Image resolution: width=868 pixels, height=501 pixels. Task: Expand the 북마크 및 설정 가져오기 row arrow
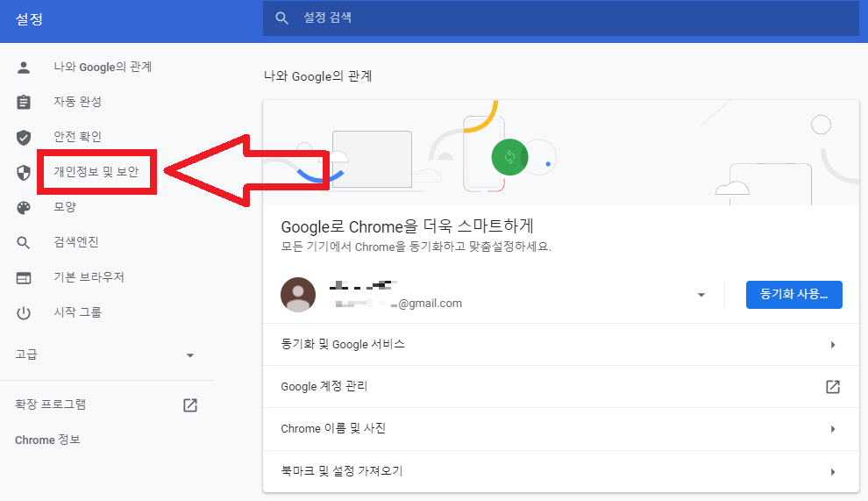[x=833, y=472]
